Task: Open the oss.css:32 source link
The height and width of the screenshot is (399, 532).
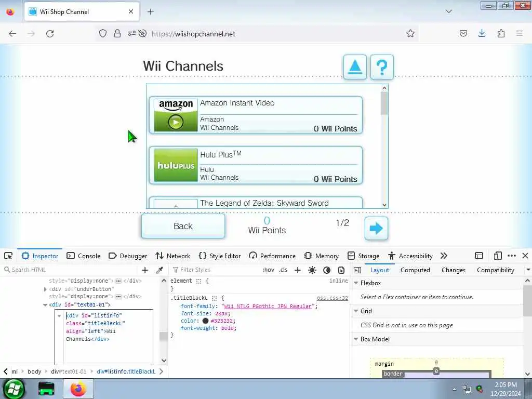Action: pos(332,298)
